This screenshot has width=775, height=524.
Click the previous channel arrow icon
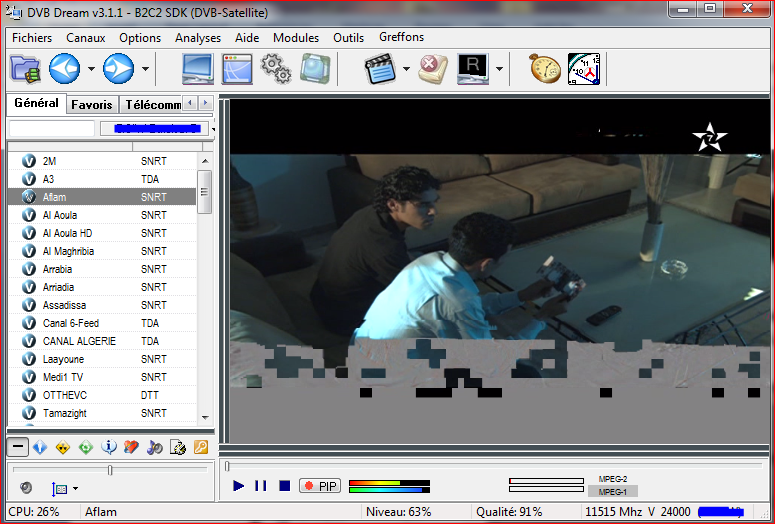[x=65, y=69]
